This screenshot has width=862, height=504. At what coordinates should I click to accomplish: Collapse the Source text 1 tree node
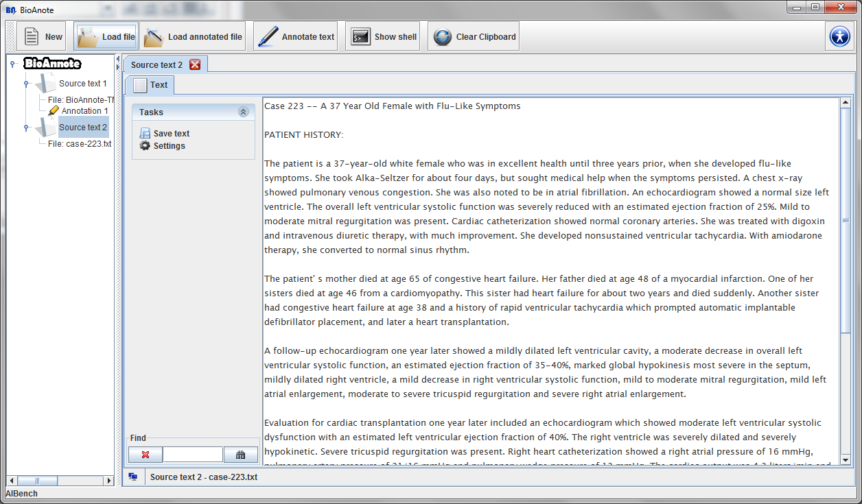click(26, 84)
